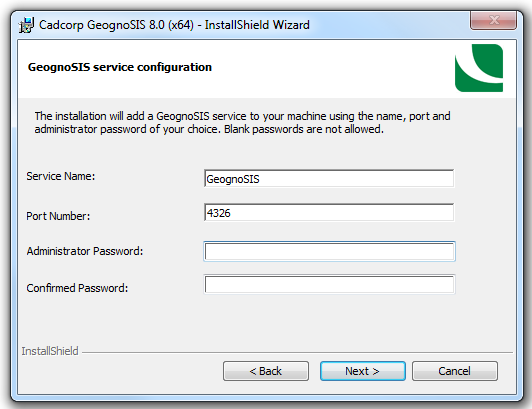Click the 'Service Name:' label

click(x=61, y=176)
